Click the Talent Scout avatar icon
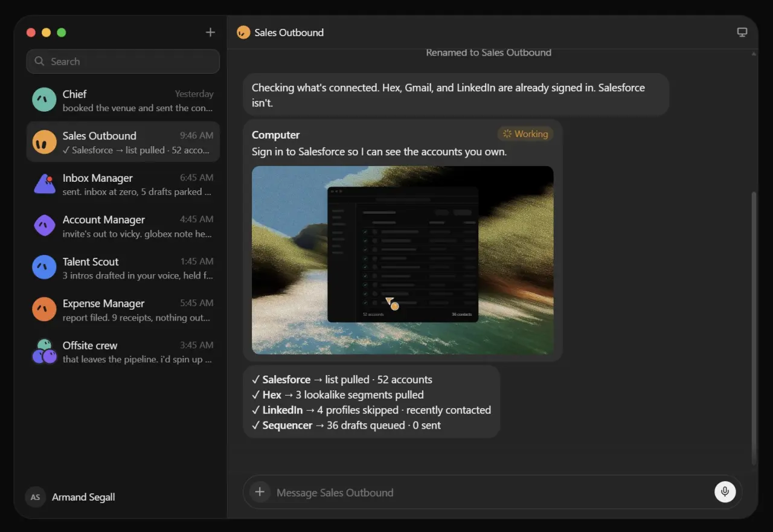The image size is (773, 532). (44, 268)
